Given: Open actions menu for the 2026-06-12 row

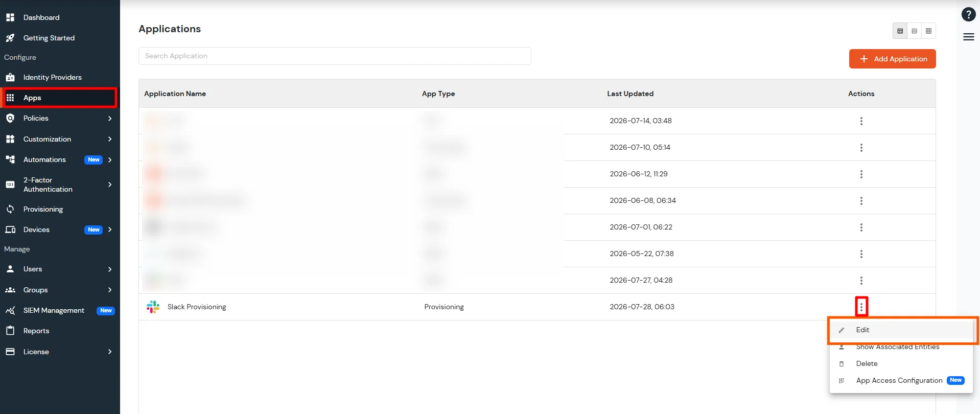Looking at the screenshot, I should pyautogui.click(x=861, y=174).
